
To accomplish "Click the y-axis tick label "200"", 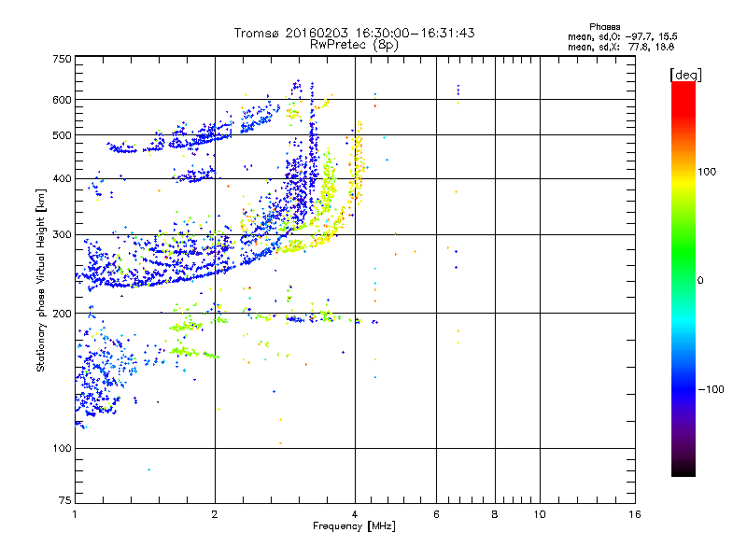I will point(62,313).
